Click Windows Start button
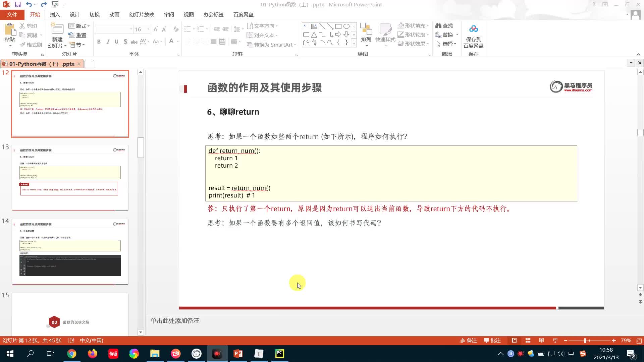The width and height of the screenshot is (644, 362). tap(10, 354)
